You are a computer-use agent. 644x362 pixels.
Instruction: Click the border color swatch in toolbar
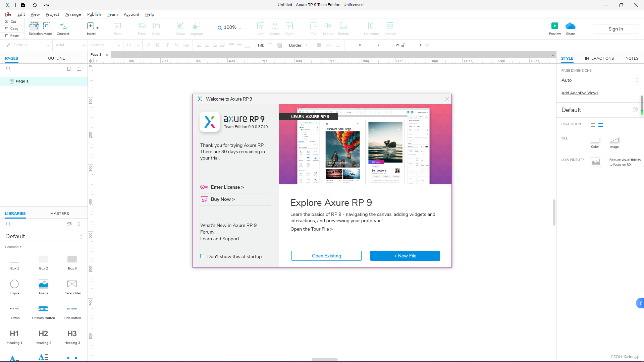point(319,45)
